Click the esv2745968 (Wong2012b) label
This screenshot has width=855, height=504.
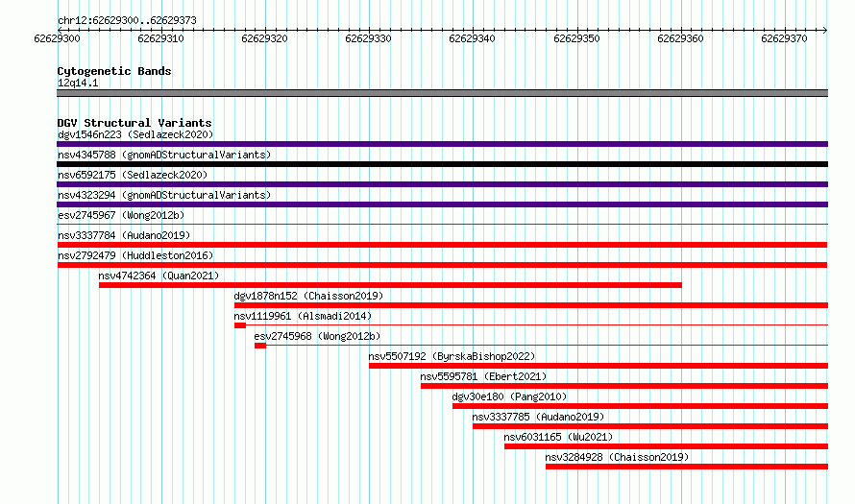click(x=317, y=336)
